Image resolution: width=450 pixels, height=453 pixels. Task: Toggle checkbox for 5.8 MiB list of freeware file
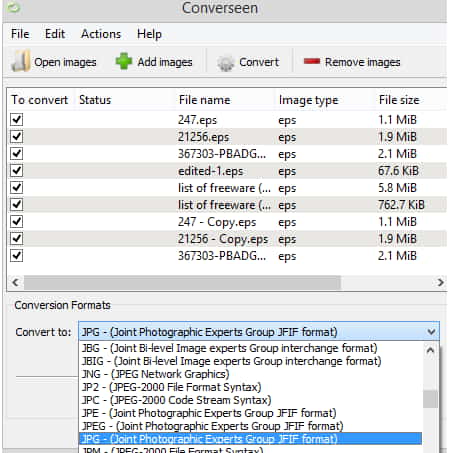pyautogui.click(x=16, y=187)
